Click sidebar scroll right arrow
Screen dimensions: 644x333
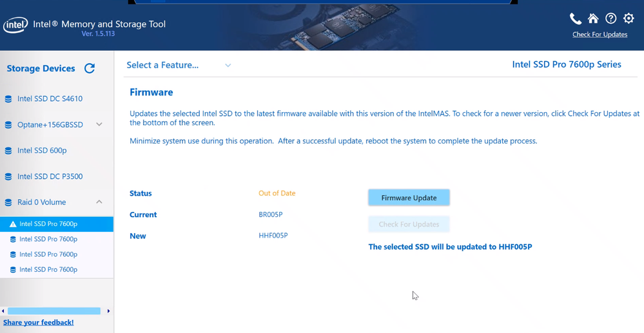pos(108,311)
